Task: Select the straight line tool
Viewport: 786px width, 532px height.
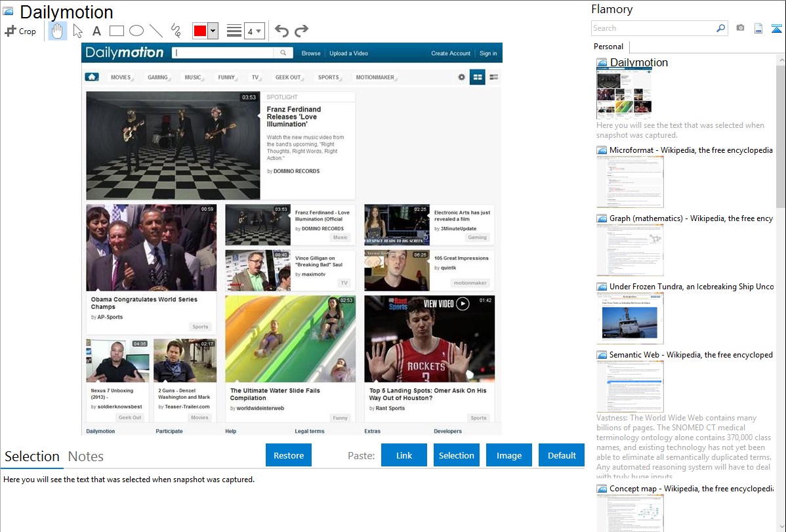Action: (156, 31)
